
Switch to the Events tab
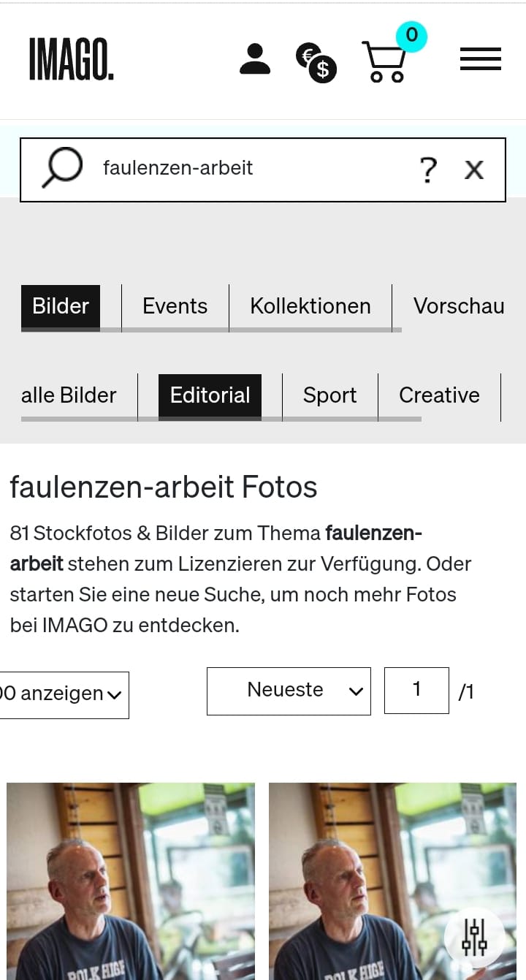click(x=175, y=306)
